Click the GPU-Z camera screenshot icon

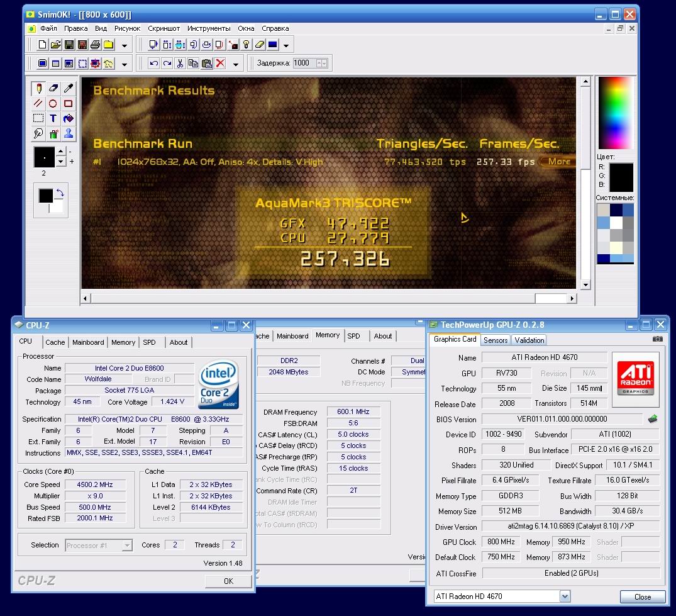pyautogui.click(x=658, y=339)
